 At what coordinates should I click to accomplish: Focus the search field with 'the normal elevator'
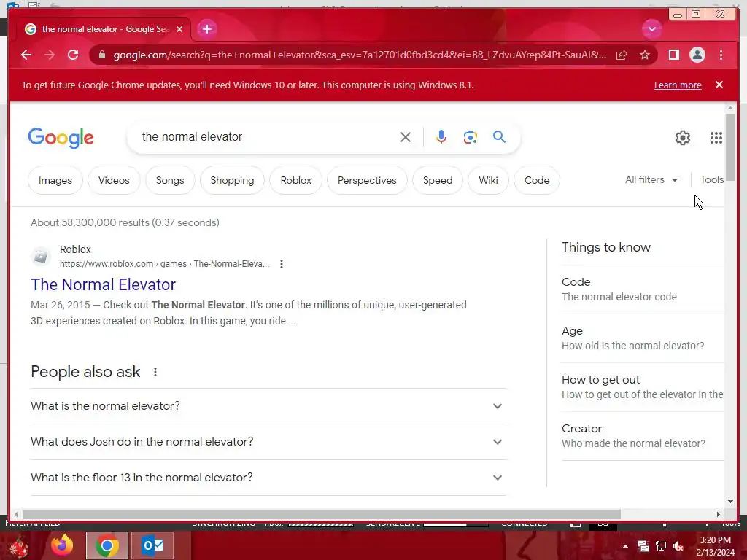(x=267, y=136)
